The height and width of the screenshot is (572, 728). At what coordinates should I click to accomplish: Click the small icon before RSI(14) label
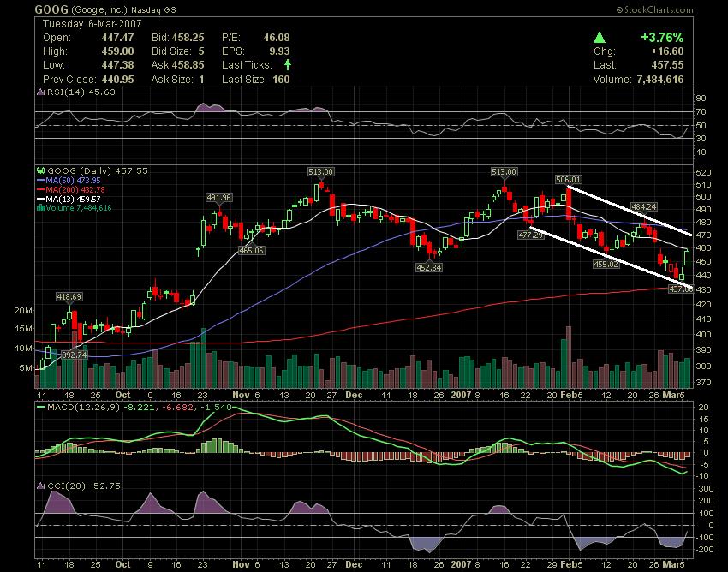pos(41,92)
